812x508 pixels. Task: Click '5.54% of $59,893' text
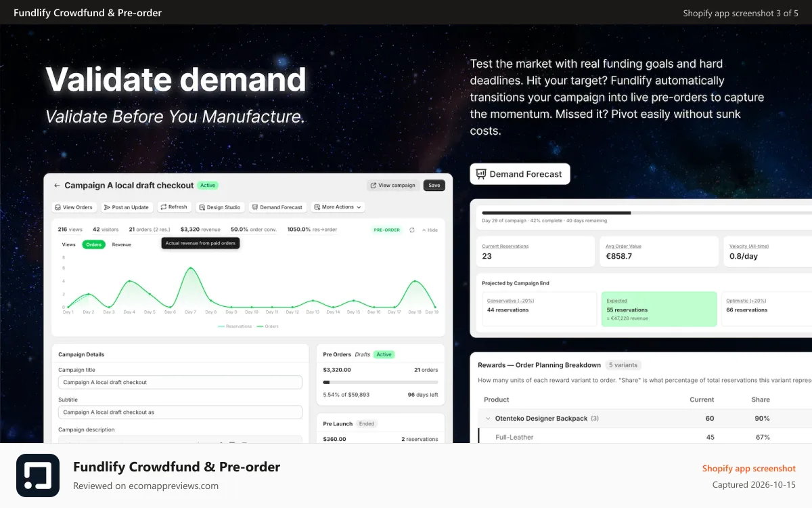(346, 394)
